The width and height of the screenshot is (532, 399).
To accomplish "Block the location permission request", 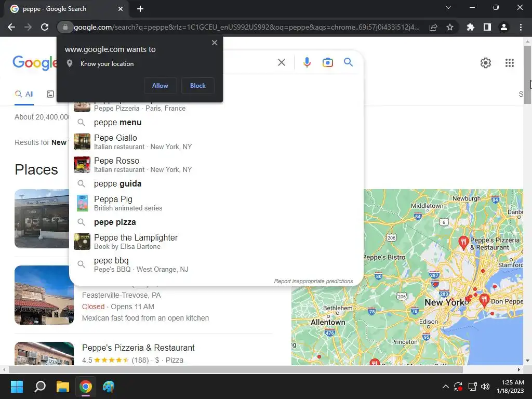I will click(x=198, y=86).
